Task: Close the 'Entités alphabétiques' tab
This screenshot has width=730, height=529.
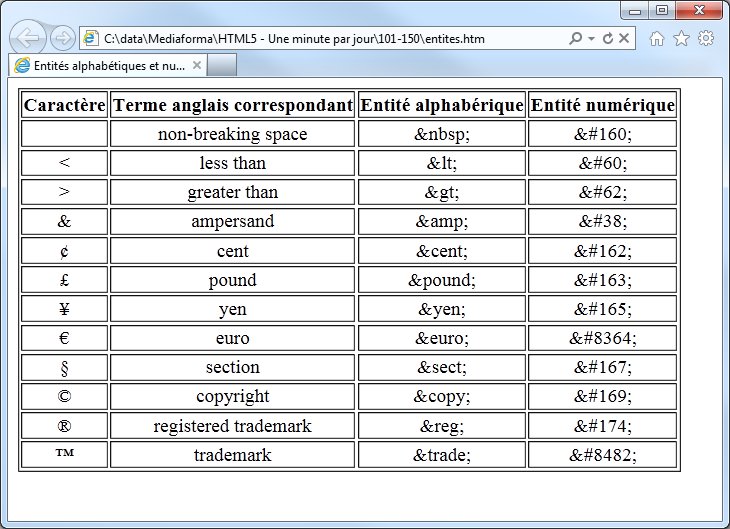Action: pyautogui.click(x=197, y=65)
